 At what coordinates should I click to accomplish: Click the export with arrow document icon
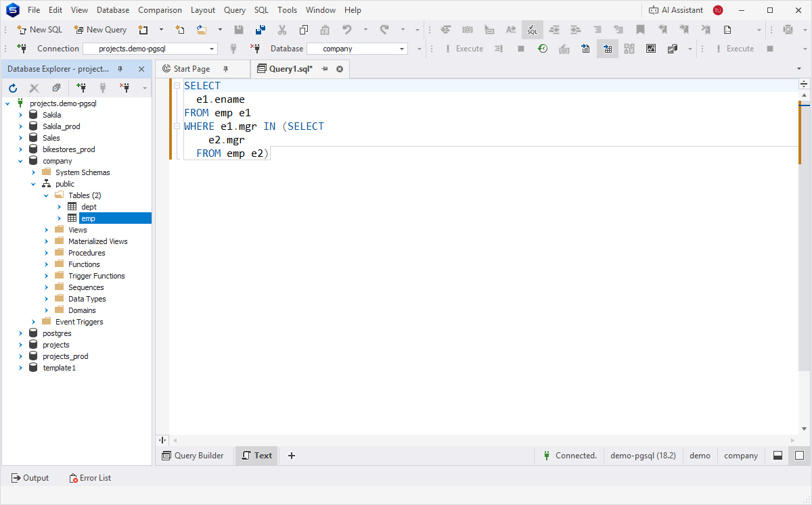point(586,49)
